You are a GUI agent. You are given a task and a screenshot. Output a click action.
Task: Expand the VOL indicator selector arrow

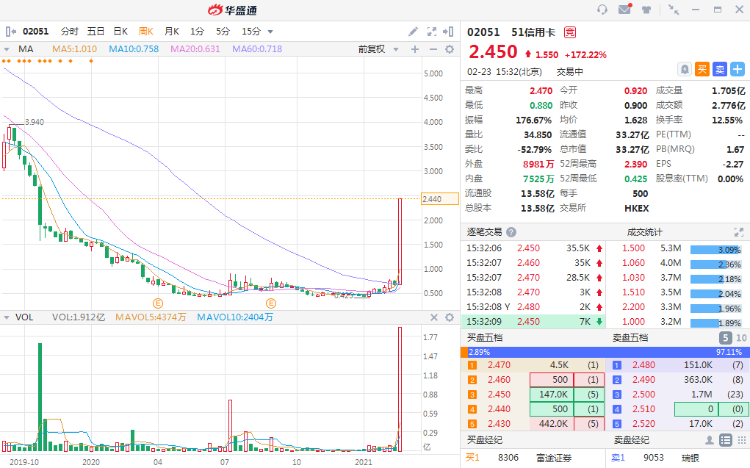pyautogui.click(x=7, y=317)
